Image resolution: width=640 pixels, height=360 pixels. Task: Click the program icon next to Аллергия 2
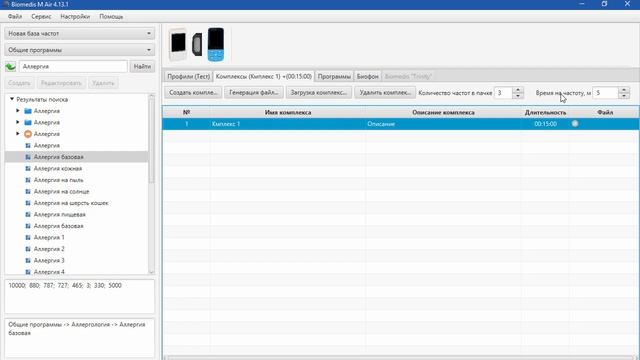tap(28, 249)
